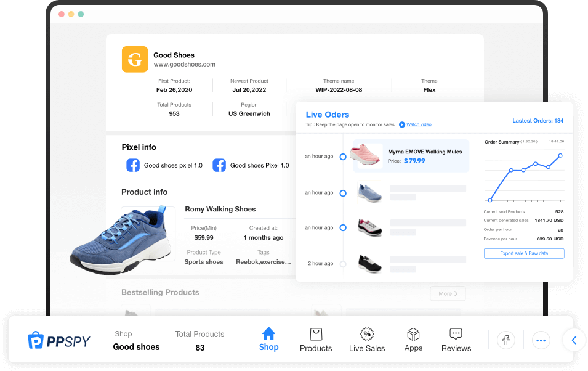
Task: Click Facebook icon for Good shoes pxiel 1.0
Action: (x=133, y=165)
